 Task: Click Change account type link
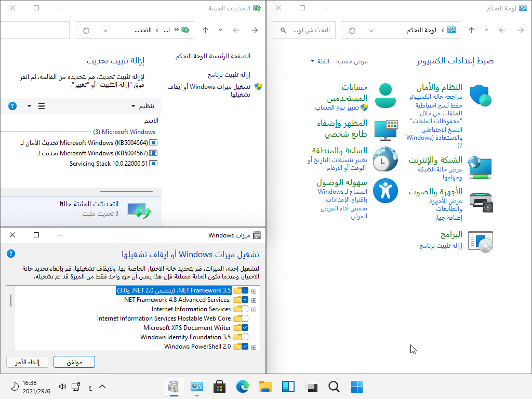(x=337, y=108)
